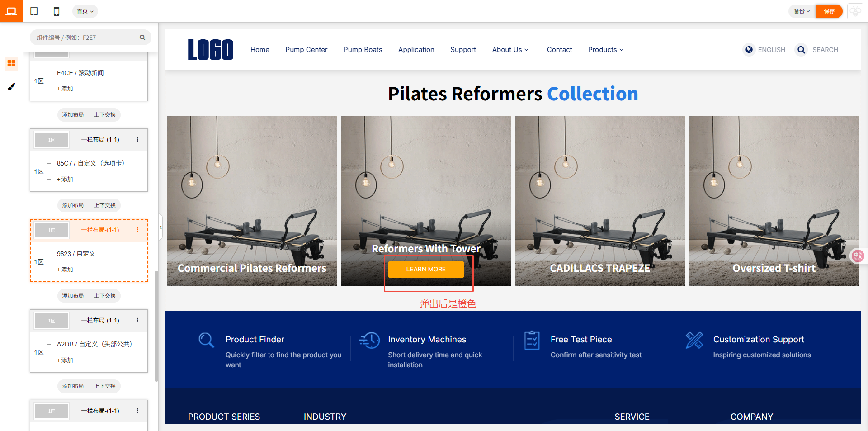The width and height of the screenshot is (868, 431).
Task: Click the orange LEARN MORE button
Action: 426,269
